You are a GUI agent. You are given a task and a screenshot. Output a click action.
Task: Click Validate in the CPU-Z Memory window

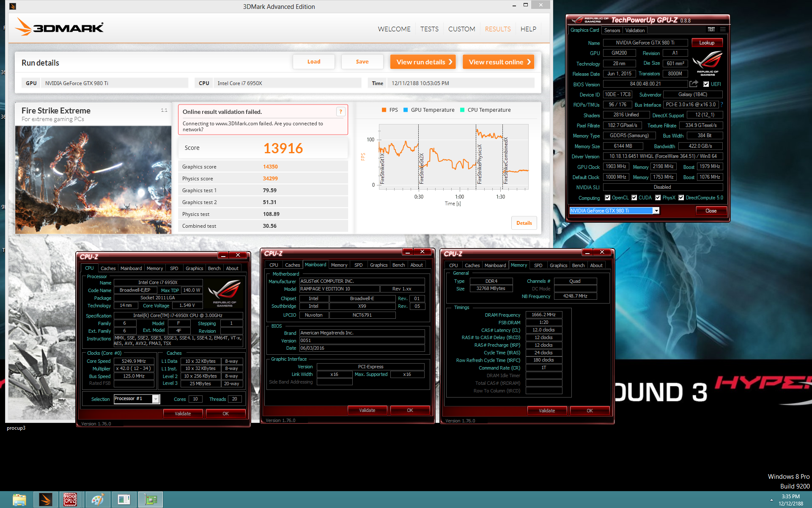pyautogui.click(x=547, y=411)
